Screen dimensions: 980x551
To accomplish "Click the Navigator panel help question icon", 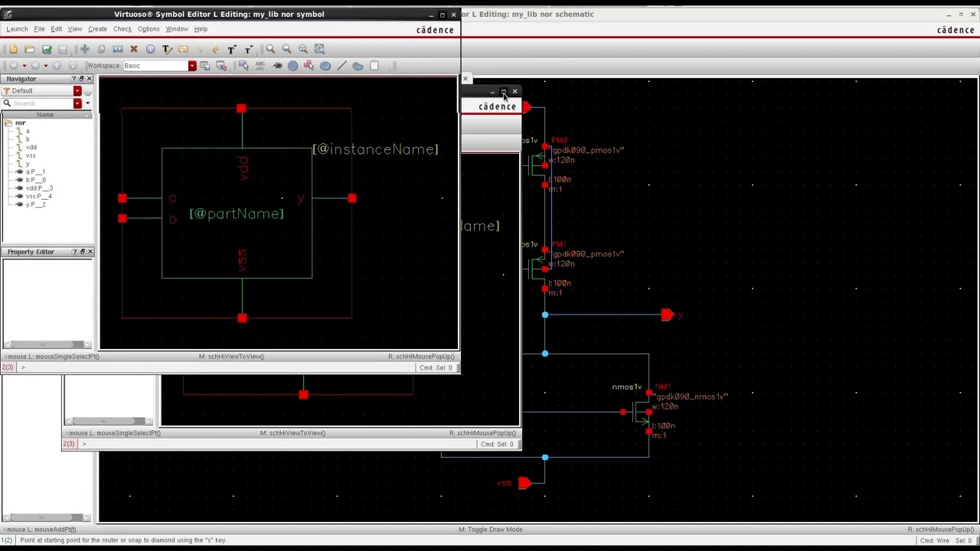I will [74, 79].
